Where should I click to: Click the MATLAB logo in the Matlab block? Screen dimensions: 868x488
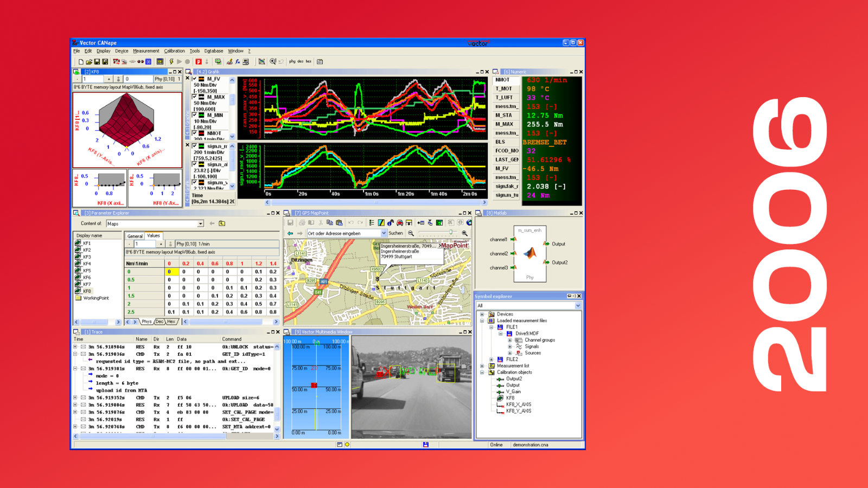[x=529, y=253]
